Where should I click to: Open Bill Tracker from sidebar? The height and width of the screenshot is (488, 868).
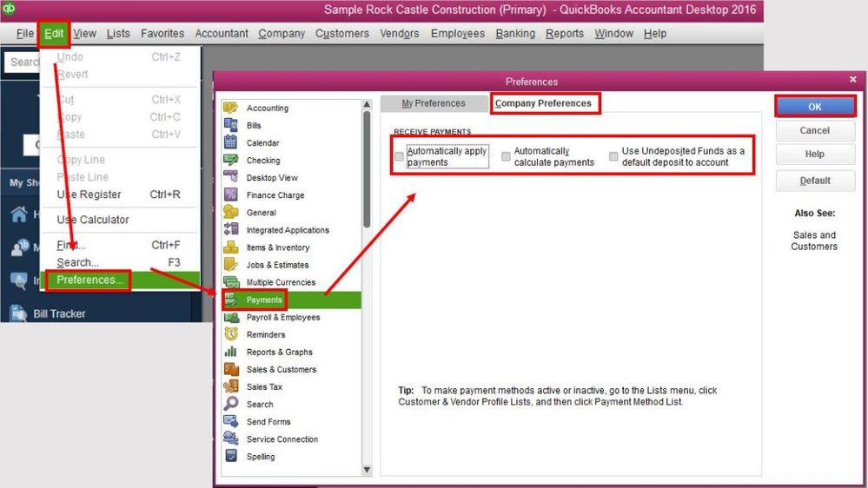coord(59,313)
